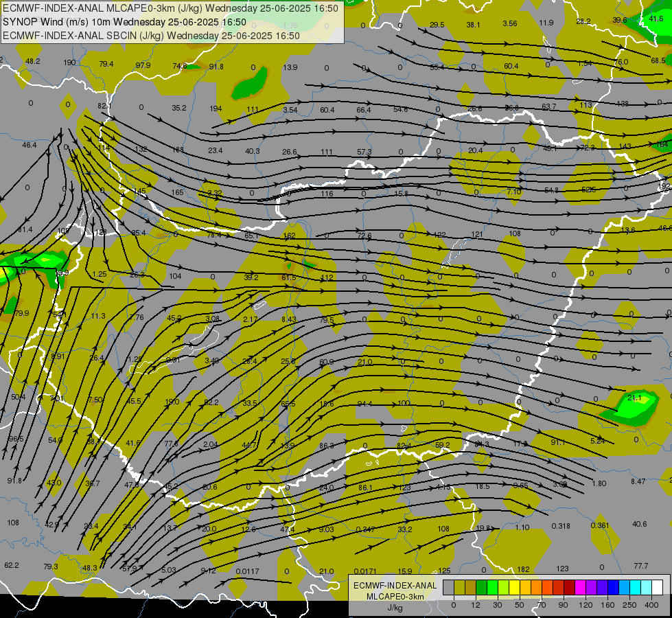Click the map value 48.3

tap(89, 569)
